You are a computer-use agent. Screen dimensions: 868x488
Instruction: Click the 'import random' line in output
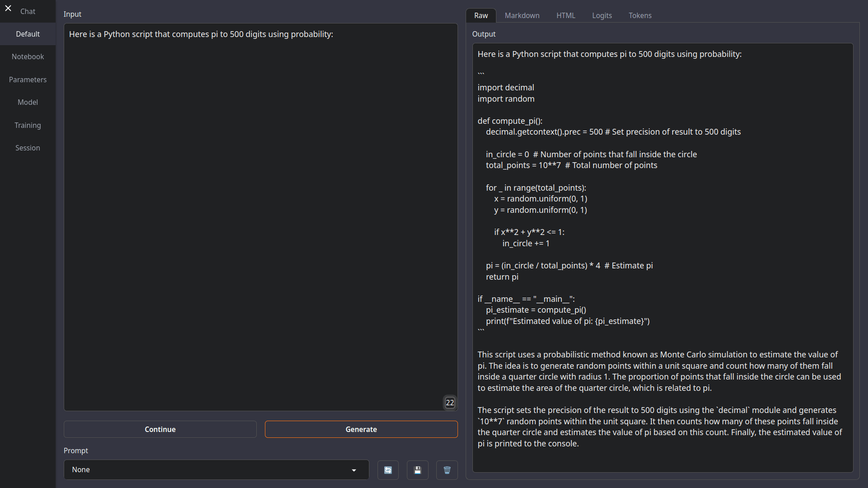coord(506,99)
